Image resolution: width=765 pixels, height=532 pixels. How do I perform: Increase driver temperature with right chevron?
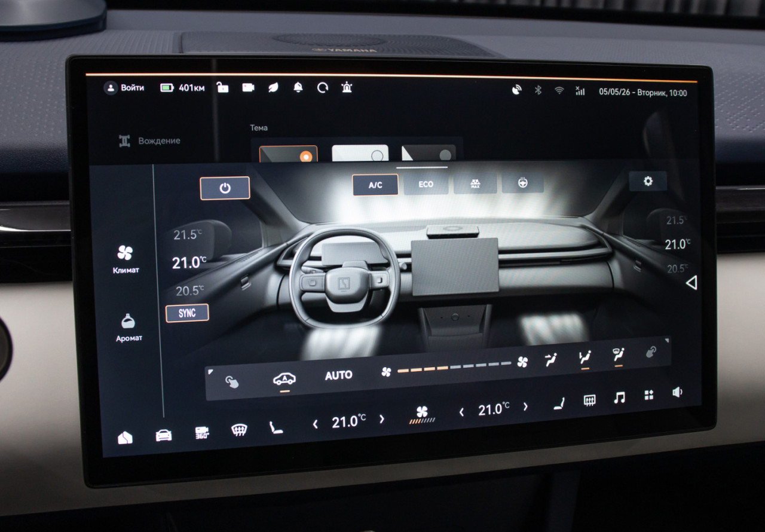click(x=382, y=420)
